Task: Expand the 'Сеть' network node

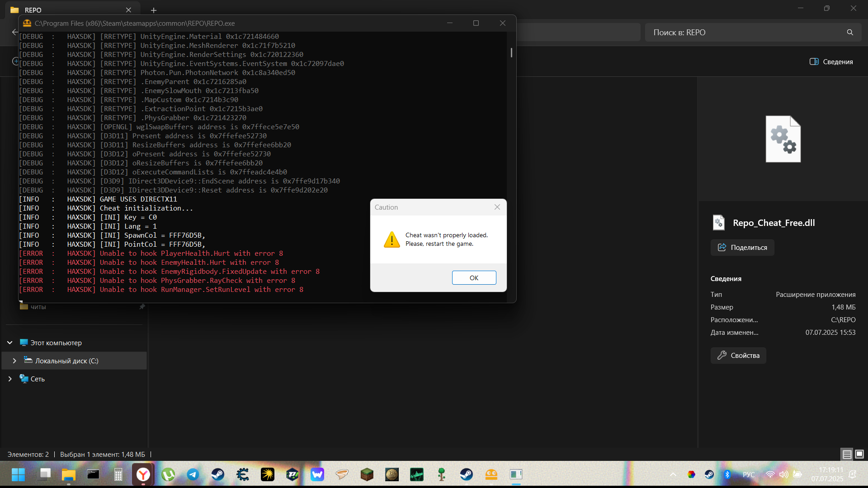Action: (10, 379)
